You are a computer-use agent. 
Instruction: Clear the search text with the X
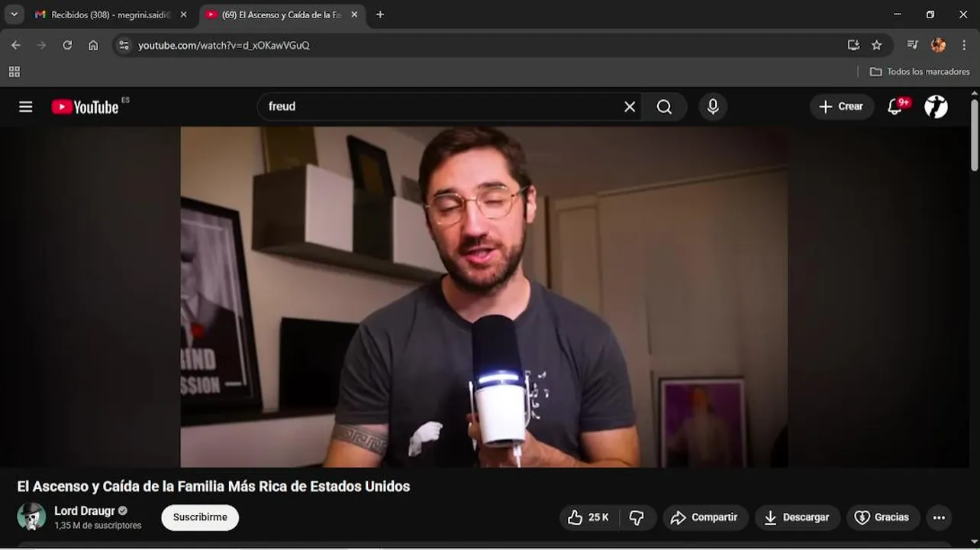[x=630, y=107]
